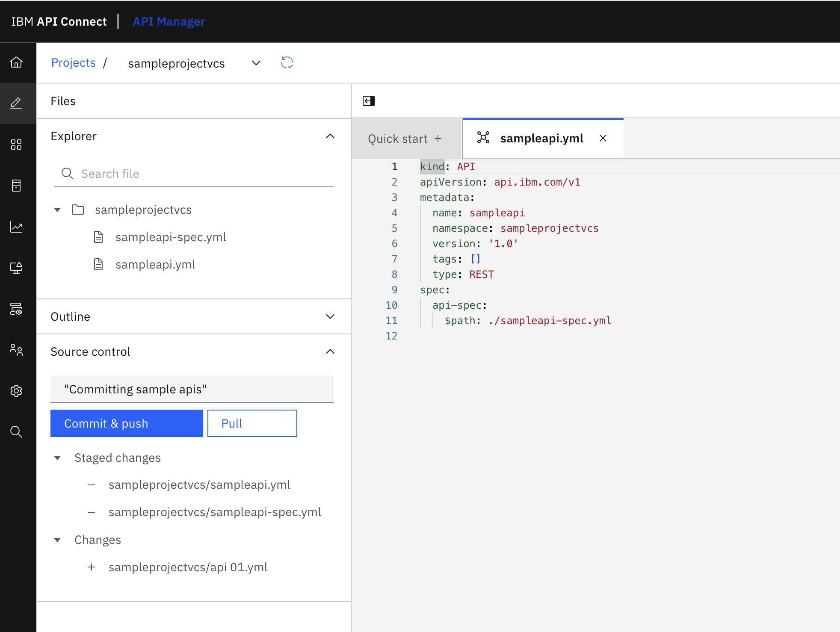Open the Projects breadcrumb link
The height and width of the screenshot is (632, 840).
coord(73,63)
